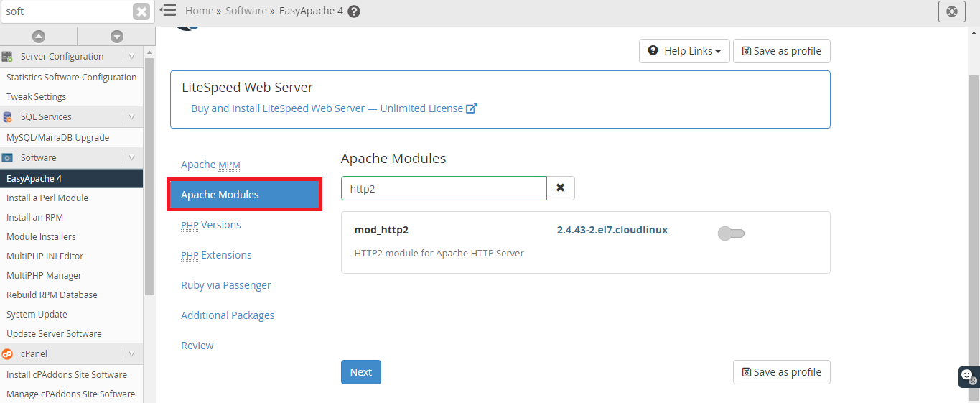The image size is (980, 403).
Task: Click the EasyApache 4 breadcrumb text
Action: [x=311, y=11]
